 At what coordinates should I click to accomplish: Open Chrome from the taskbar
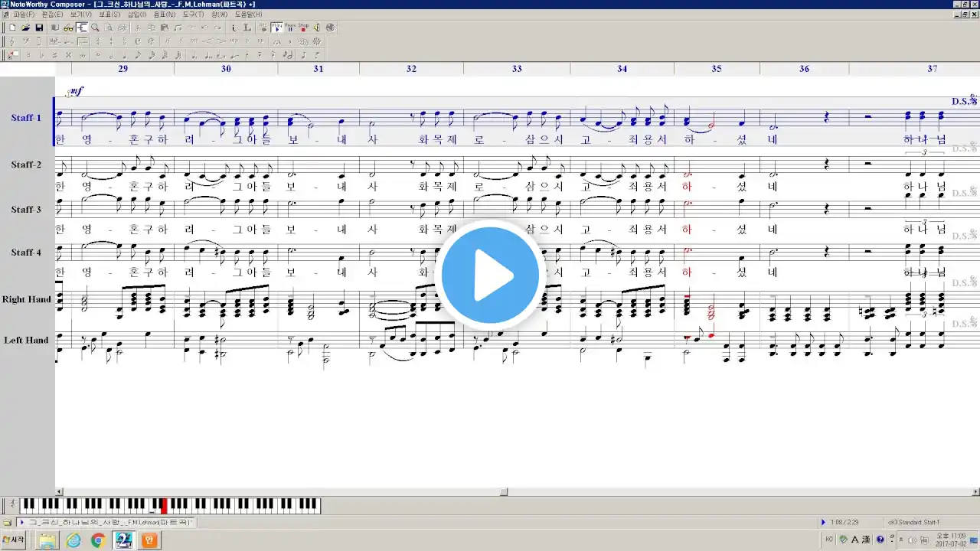pyautogui.click(x=98, y=540)
